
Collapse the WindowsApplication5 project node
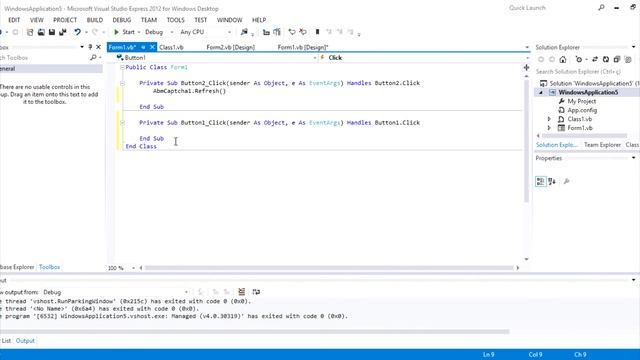tap(541, 92)
